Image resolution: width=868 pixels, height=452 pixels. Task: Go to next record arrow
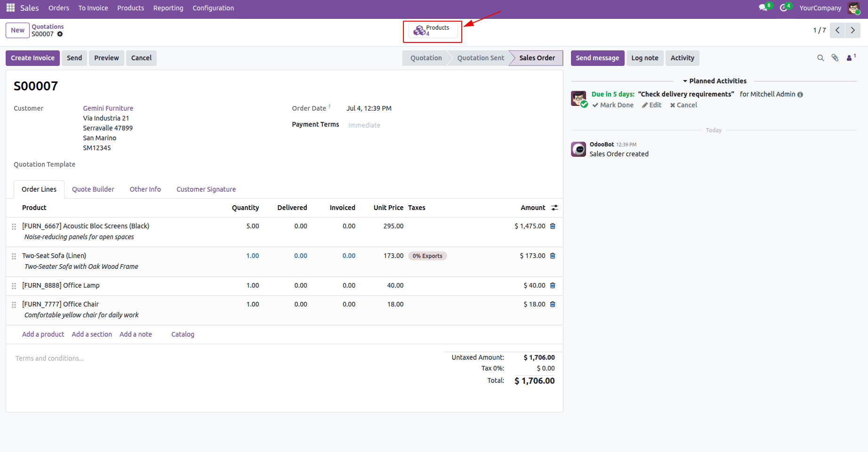852,30
